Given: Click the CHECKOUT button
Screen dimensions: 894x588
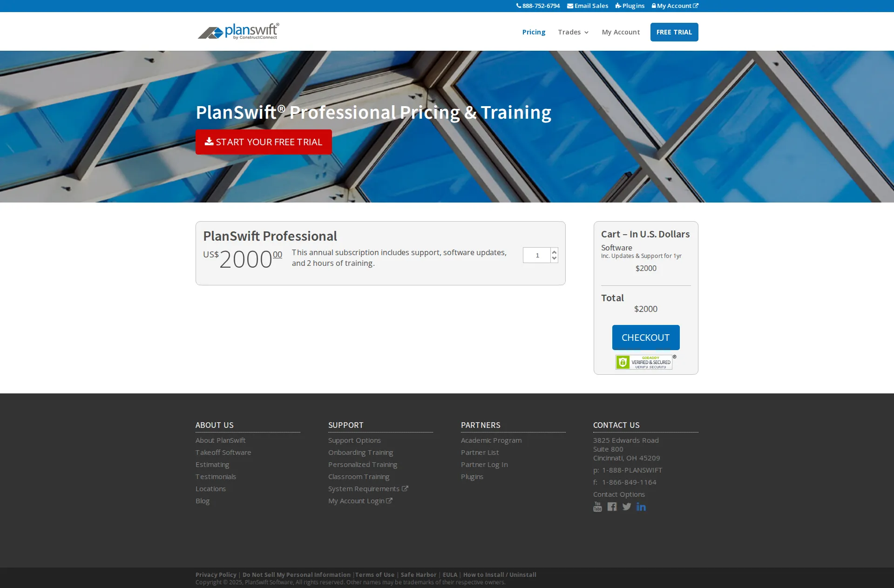Looking at the screenshot, I should click(x=646, y=338).
